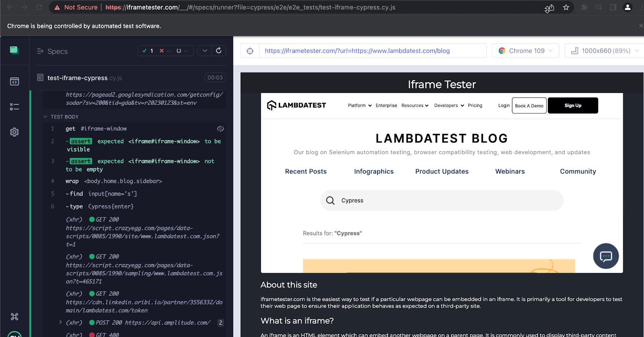Screen dimensions: 644x337
Task: Click the LambdaTest logo
Action: point(297,105)
